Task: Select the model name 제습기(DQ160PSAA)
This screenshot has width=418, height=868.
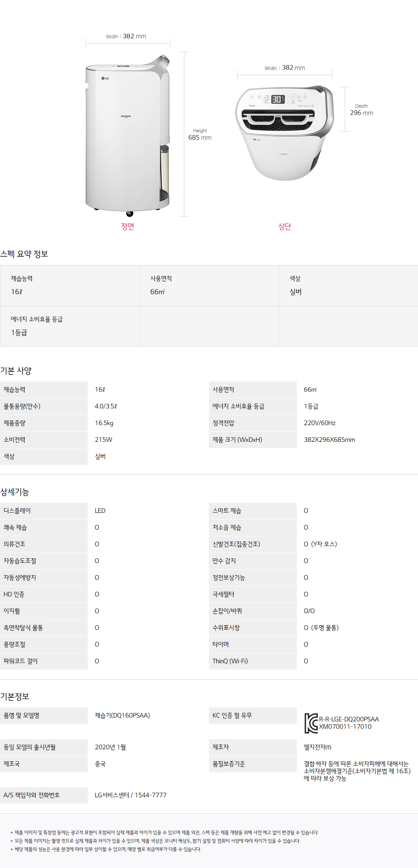Action: (122, 715)
